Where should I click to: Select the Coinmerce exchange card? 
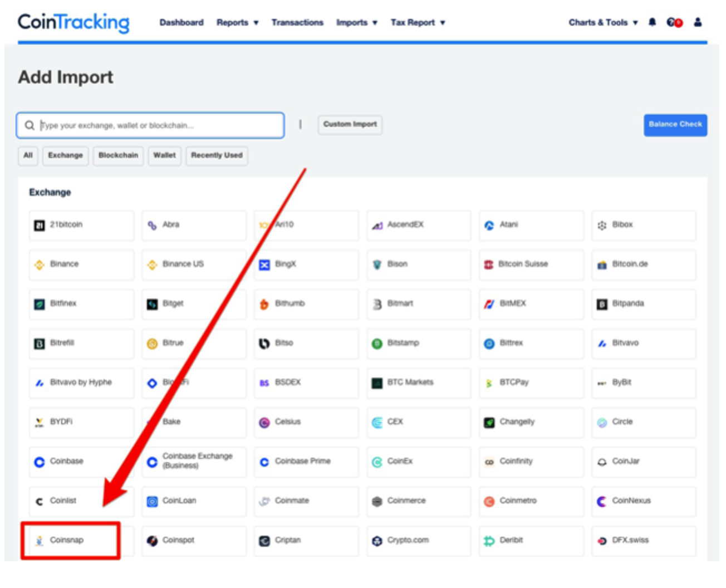tap(419, 501)
